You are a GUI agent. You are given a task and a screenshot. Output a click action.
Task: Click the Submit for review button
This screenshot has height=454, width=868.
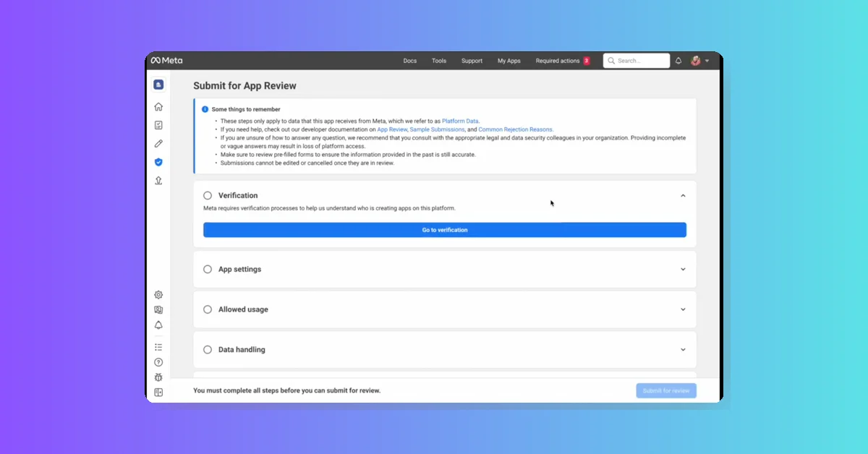pyautogui.click(x=666, y=390)
